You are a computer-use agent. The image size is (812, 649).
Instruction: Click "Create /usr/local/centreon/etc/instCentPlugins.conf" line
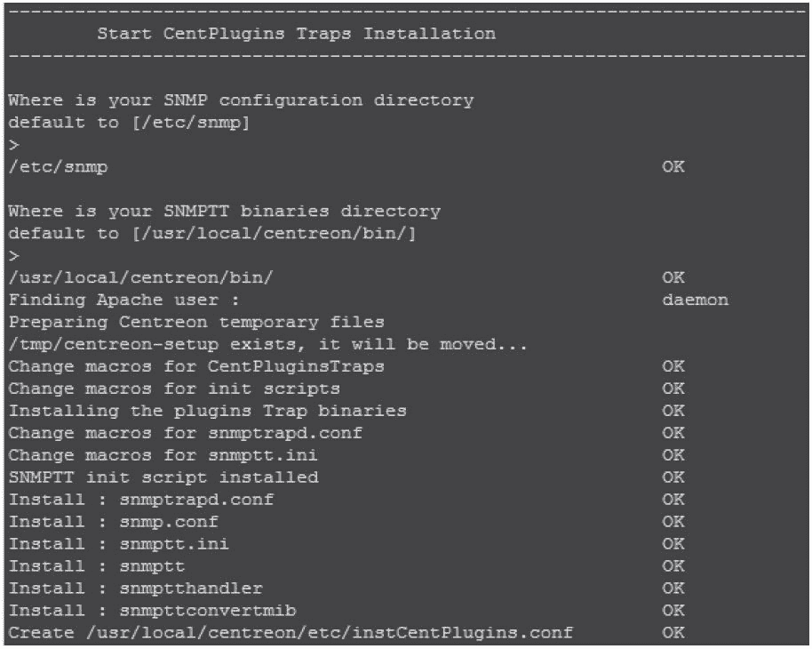[x=291, y=633]
